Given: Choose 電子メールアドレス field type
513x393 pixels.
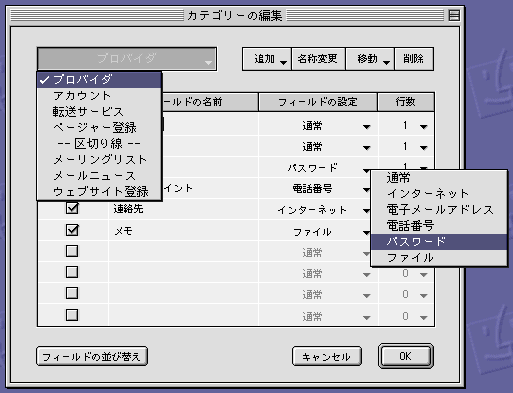Looking at the screenshot, I should 439,210.
